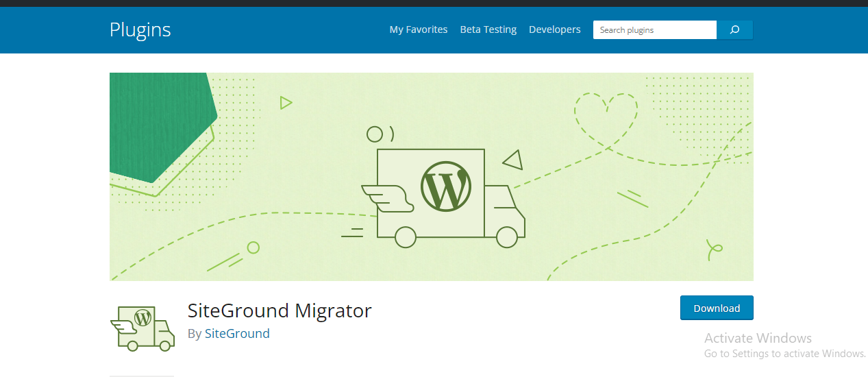Open the SiteGround author link

tap(237, 334)
